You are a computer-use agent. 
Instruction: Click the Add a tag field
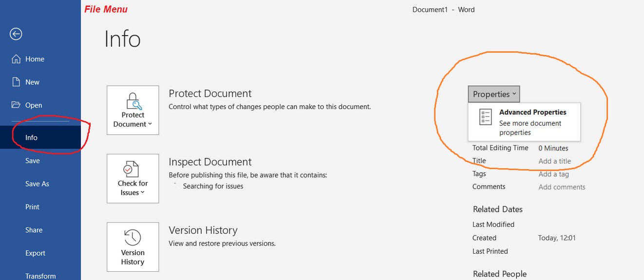[x=553, y=174]
